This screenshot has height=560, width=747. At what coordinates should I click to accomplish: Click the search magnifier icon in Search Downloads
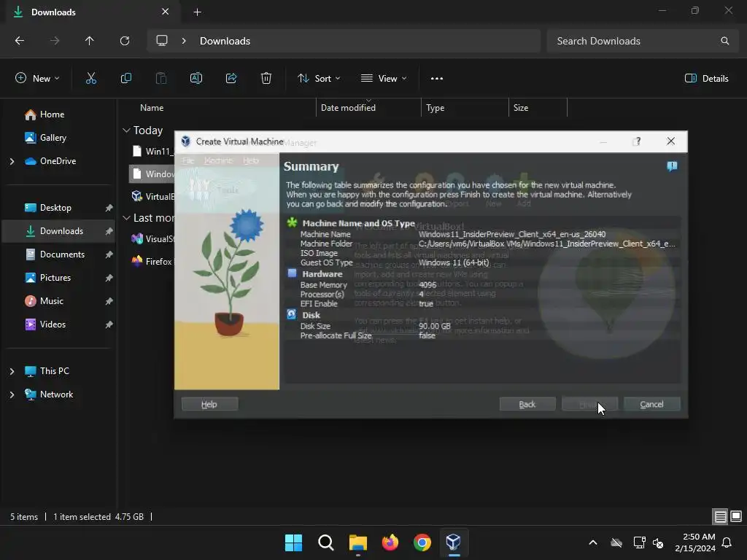[724, 41]
